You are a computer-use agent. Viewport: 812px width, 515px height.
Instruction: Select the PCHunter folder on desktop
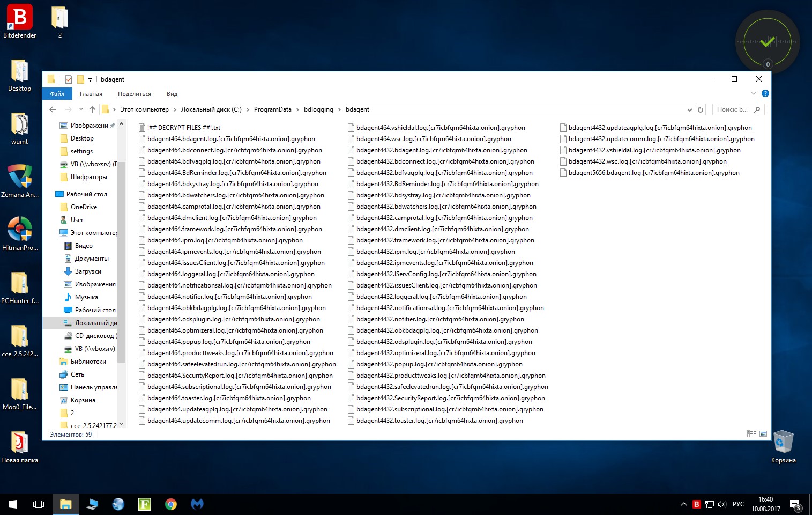pyautogui.click(x=19, y=288)
